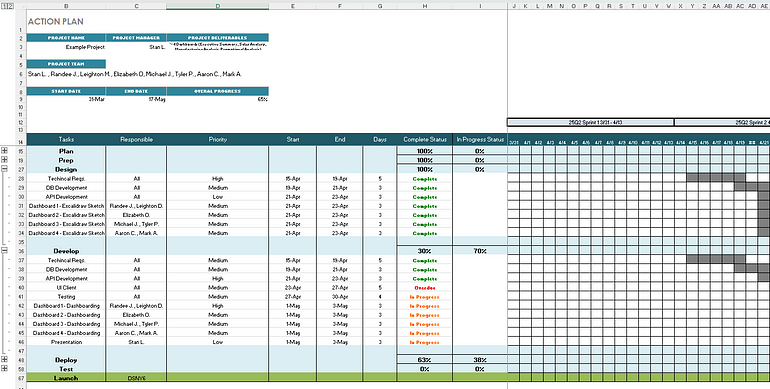Select Develop 30% complete status cell
This screenshot has width=770, height=389.
click(x=425, y=251)
